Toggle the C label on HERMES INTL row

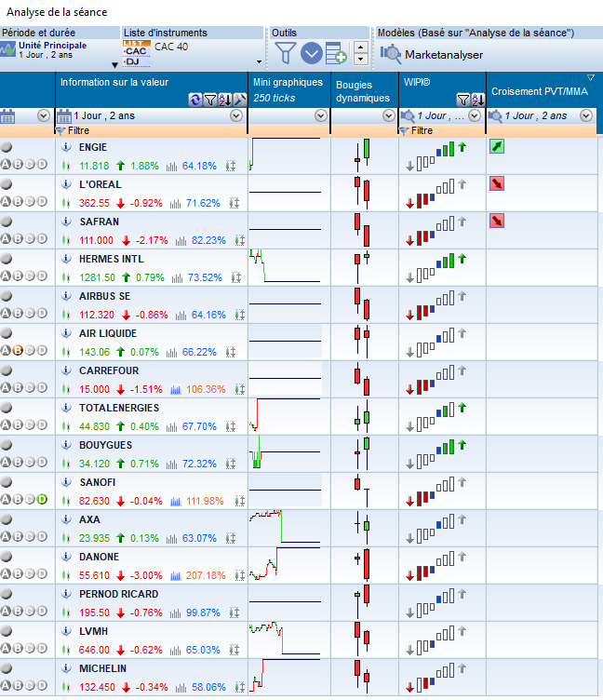pyautogui.click(x=30, y=276)
